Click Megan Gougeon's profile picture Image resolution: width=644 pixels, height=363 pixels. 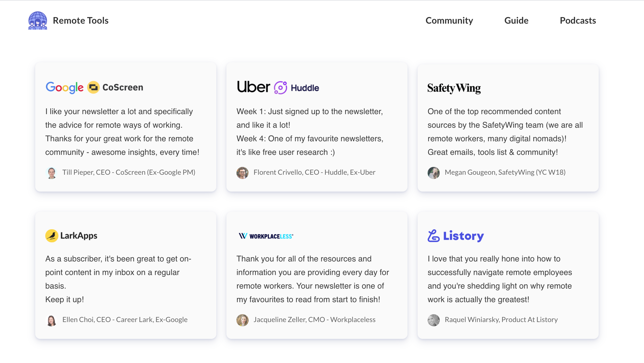(434, 173)
